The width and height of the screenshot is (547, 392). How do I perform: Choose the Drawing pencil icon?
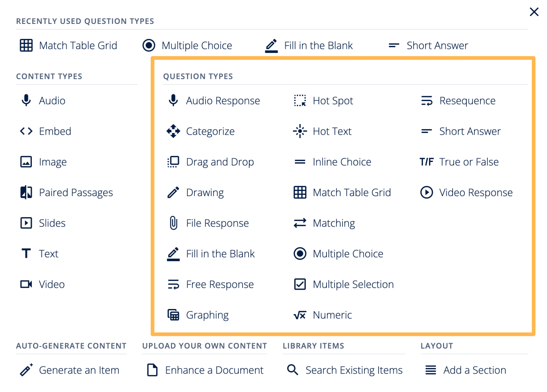coord(173,192)
